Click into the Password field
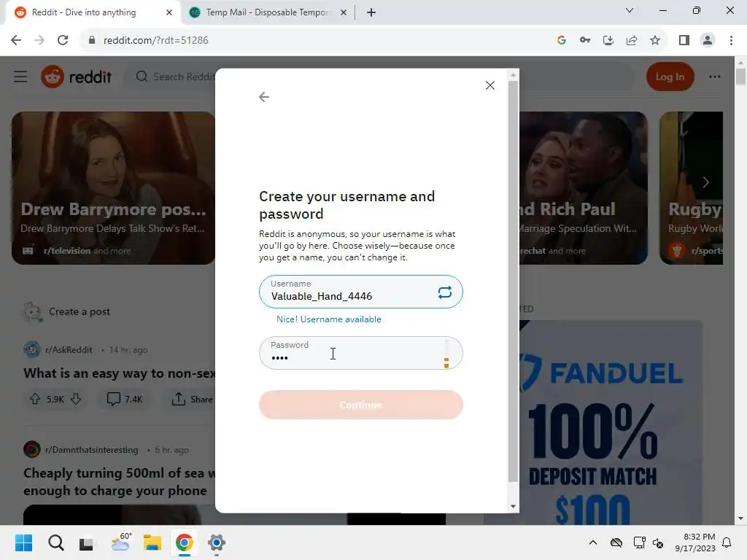Image resolution: width=747 pixels, height=560 pixels. tap(360, 353)
